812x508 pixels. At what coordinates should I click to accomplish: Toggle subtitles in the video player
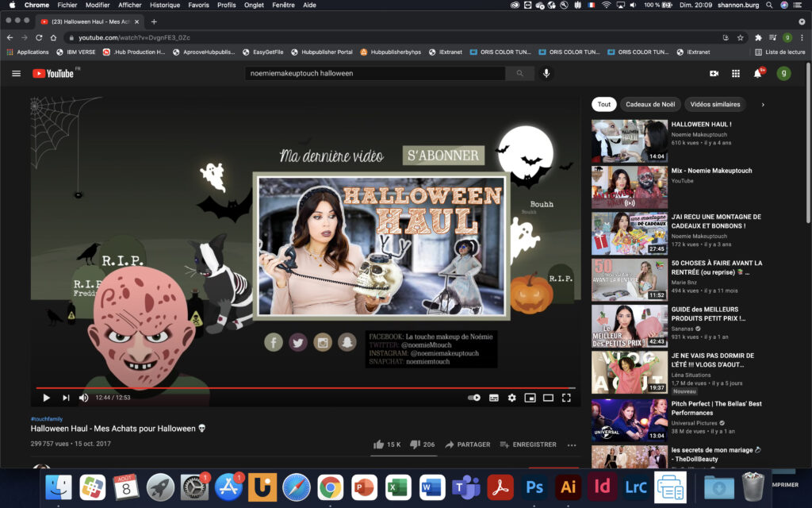[493, 398]
